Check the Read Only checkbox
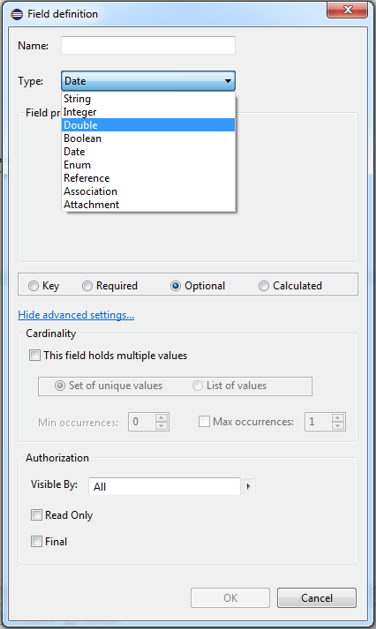The width and height of the screenshot is (376, 629). coord(37,515)
